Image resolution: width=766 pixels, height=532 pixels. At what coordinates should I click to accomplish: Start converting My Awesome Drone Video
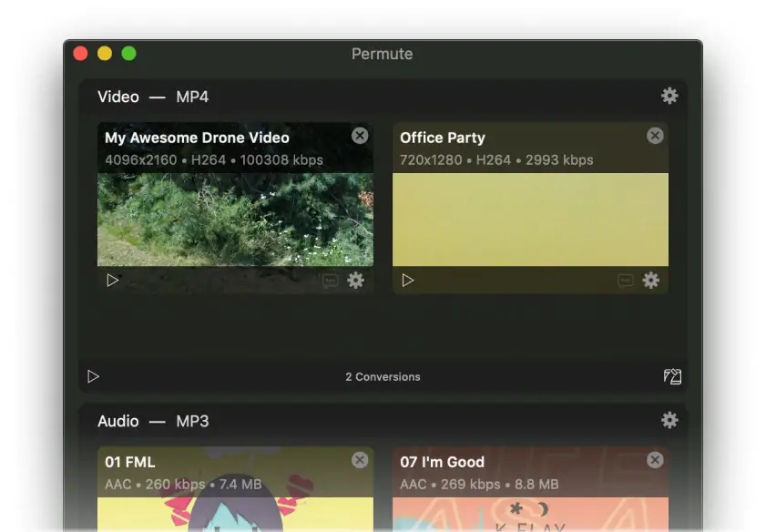112,281
